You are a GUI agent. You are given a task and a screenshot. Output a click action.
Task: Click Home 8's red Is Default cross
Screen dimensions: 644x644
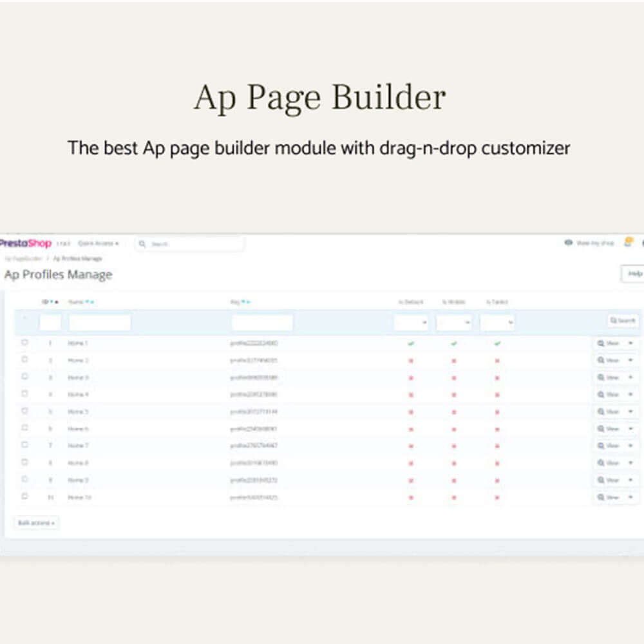point(411,463)
